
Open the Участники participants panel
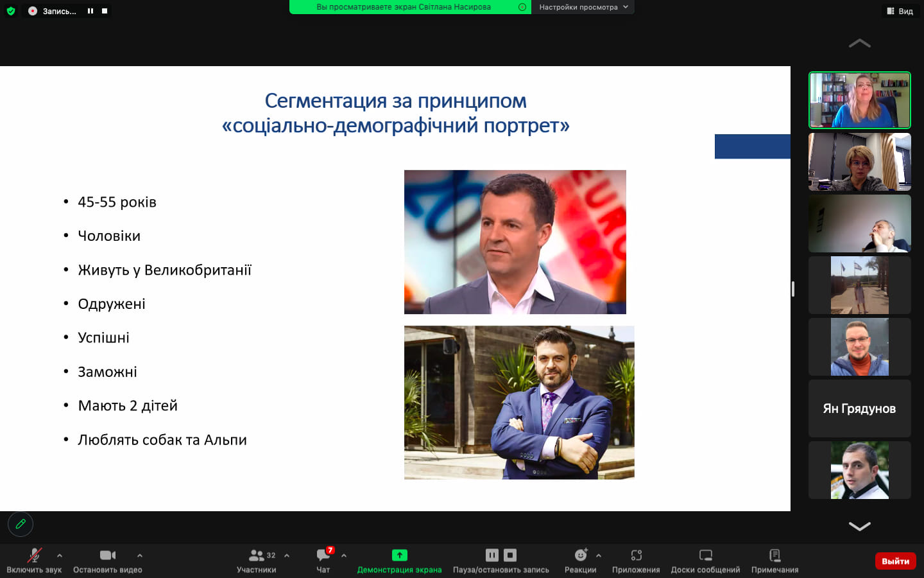pyautogui.click(x=257, y=560)
